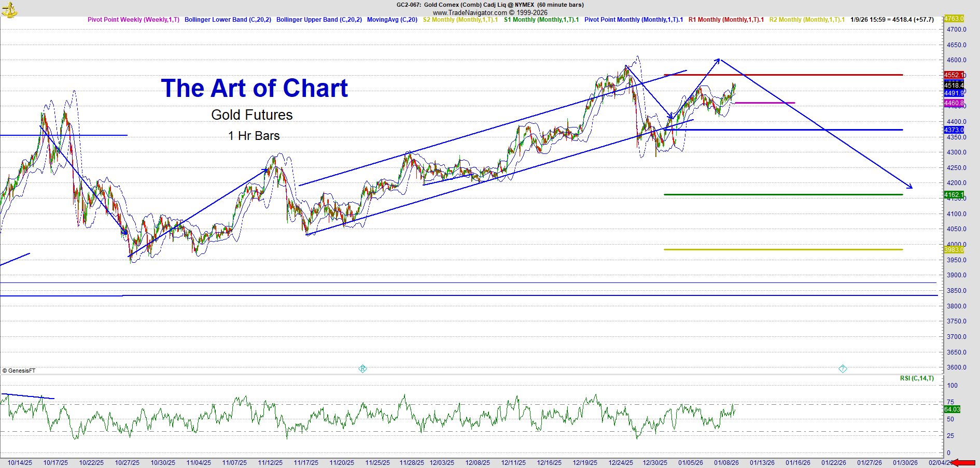Click the red 4552.1 price tag
The width and height of the screenshot is (980, 468).
pyautogui.click(x=954, y=75)
